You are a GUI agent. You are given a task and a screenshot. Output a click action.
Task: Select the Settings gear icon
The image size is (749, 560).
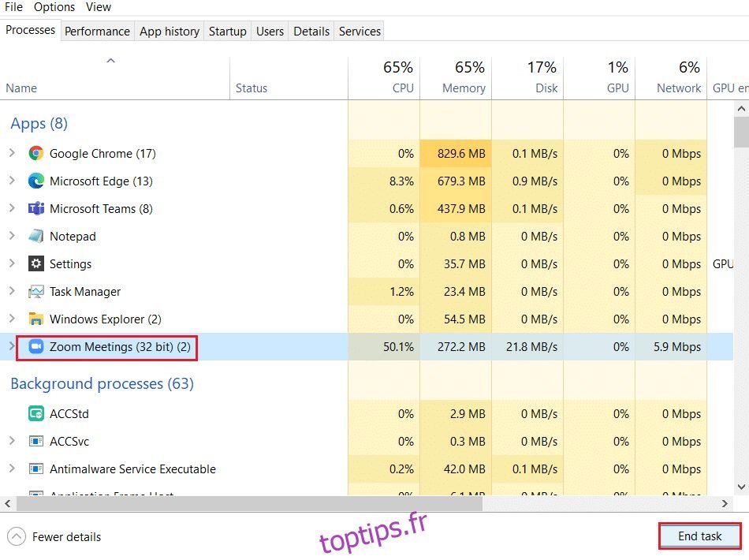pyautogui.click(x=35, y=264)
